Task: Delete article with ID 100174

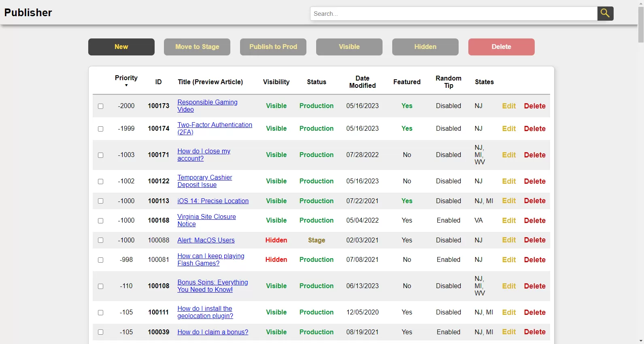Action: pos(535,129)
